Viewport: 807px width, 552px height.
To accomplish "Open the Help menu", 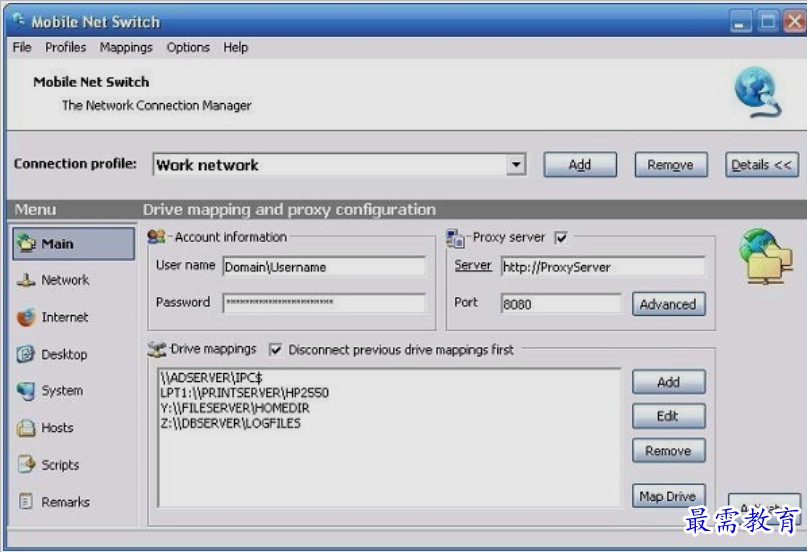I will point(236,47).
